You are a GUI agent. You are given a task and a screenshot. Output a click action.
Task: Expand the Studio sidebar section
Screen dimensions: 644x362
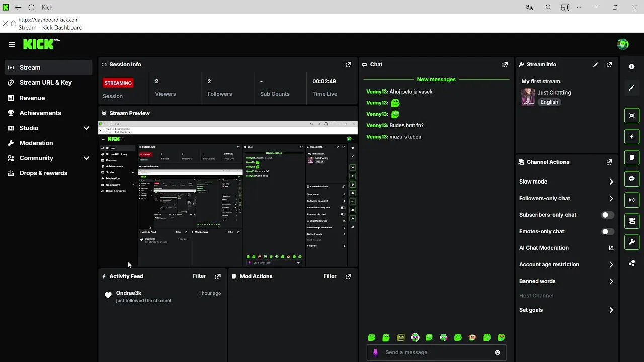(x=86, y=128)
